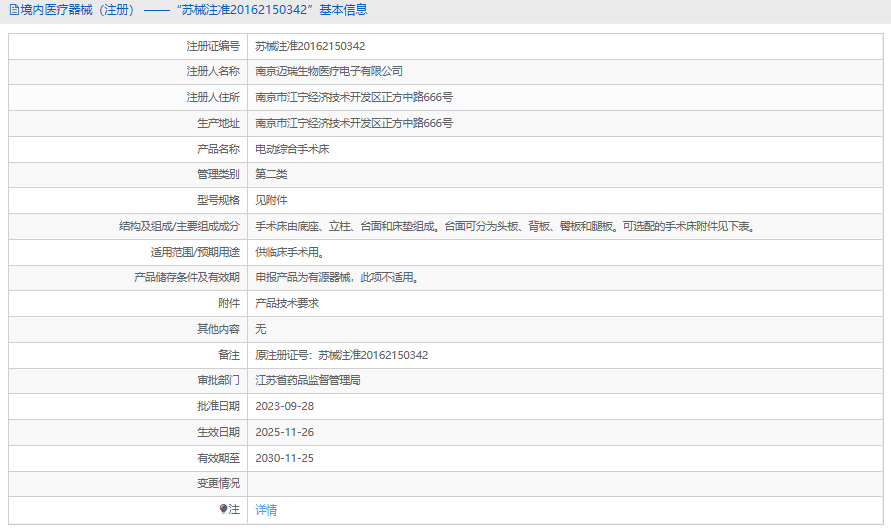This screenshot has width=891, height=530.
Task: Select the 型号规格 label
Action: pos(218,200)
